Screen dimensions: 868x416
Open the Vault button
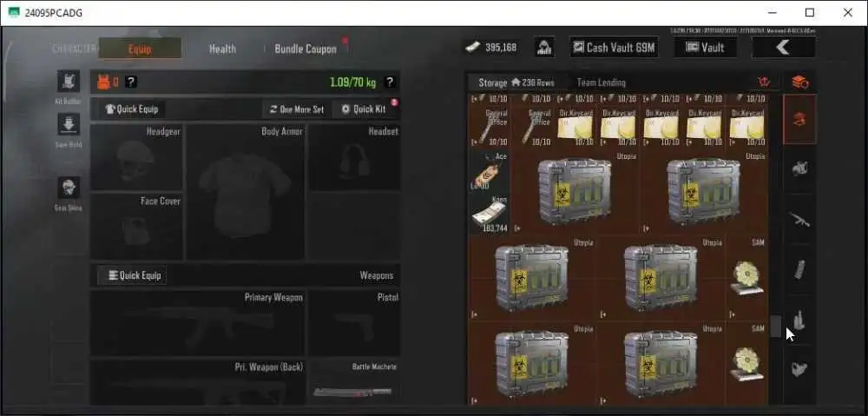[x=705, y=48]
